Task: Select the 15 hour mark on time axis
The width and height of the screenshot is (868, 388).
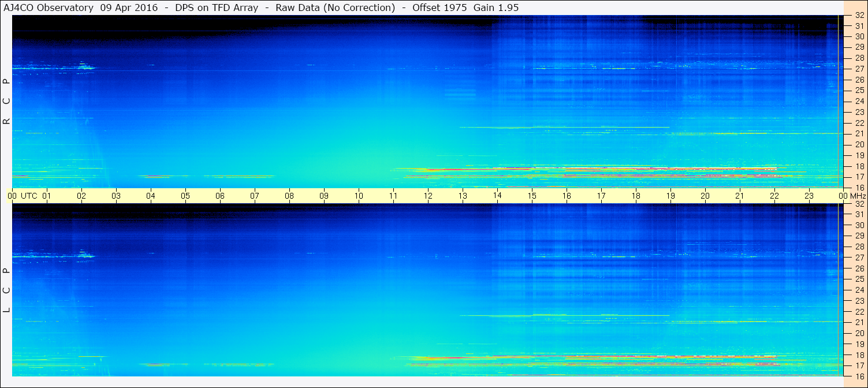Action: point(532,196)
